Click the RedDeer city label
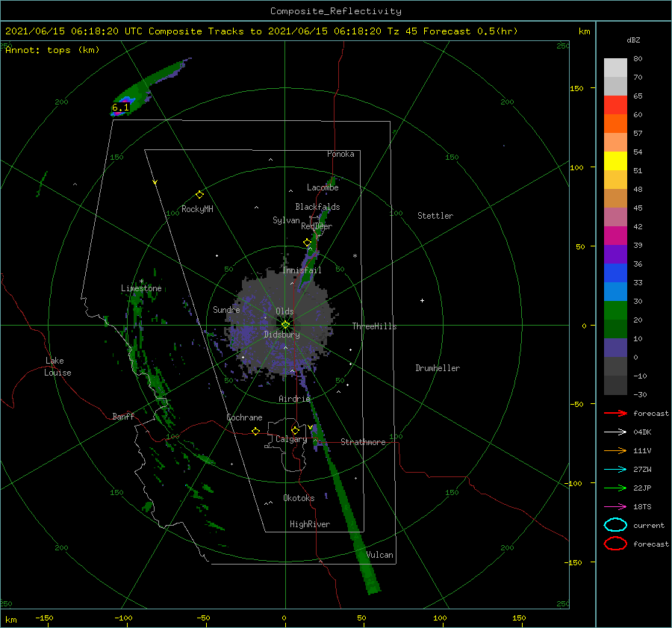Screen dimensions: 672x628 (x=317, y=226)
